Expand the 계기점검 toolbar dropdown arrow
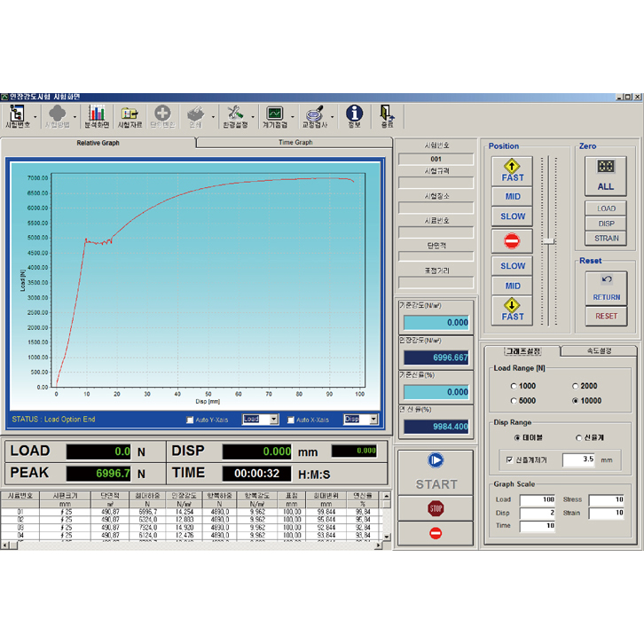Image resolution: width=644 pixels, height=644 pixels. click(293, 117)
